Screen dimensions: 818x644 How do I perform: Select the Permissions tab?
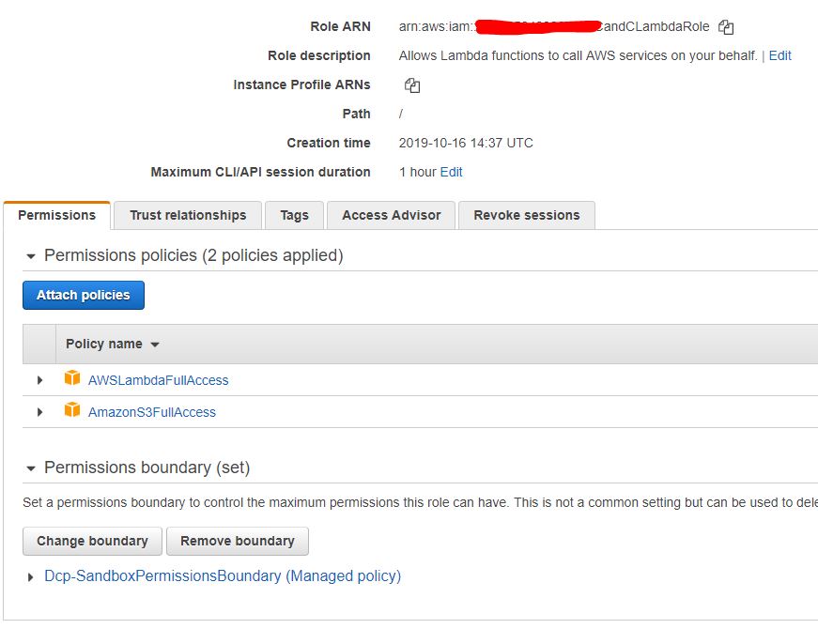[x=56, y=215]
